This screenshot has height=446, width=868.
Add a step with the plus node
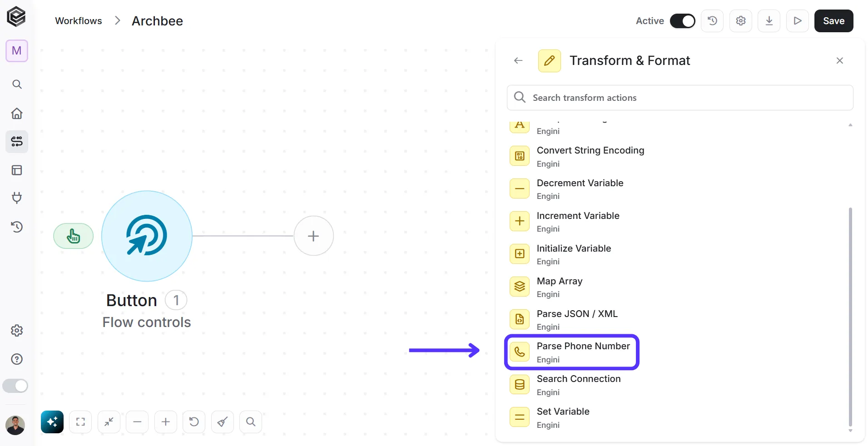click(x=313, y=236)
